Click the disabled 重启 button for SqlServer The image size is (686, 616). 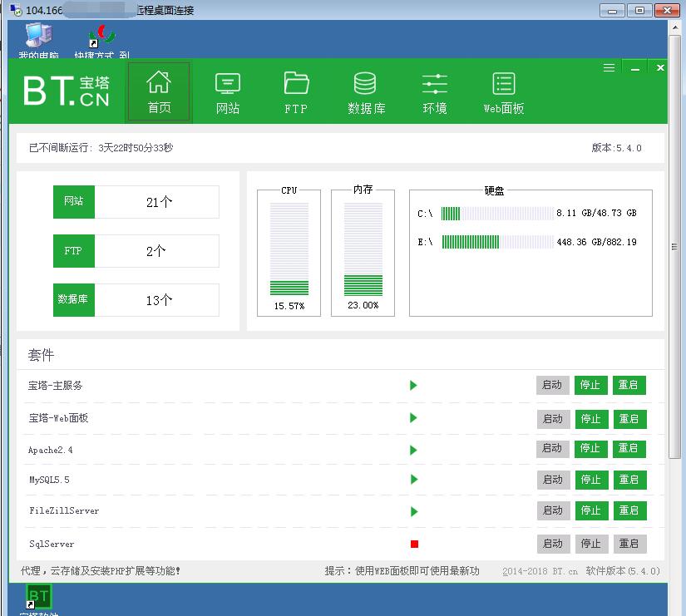(629, 544)
